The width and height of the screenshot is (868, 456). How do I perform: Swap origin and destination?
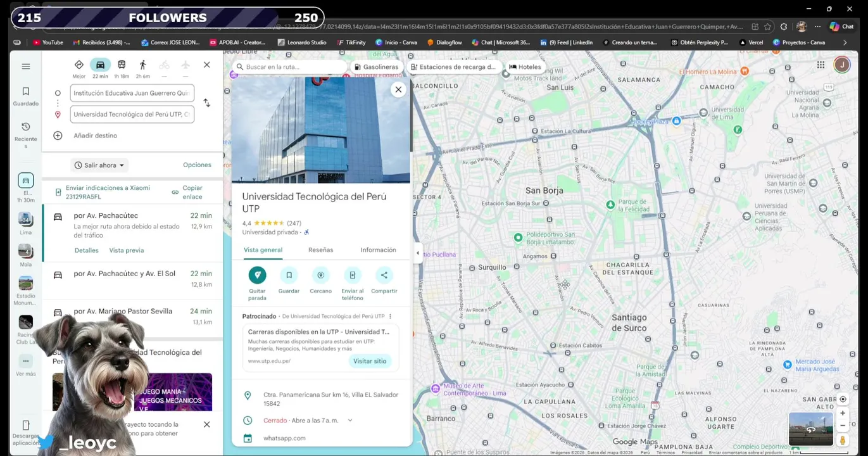pos(206,103)
